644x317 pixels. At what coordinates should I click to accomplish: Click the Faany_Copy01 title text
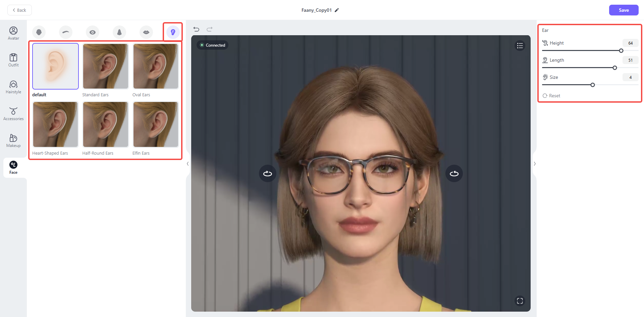tap(316, 10)
